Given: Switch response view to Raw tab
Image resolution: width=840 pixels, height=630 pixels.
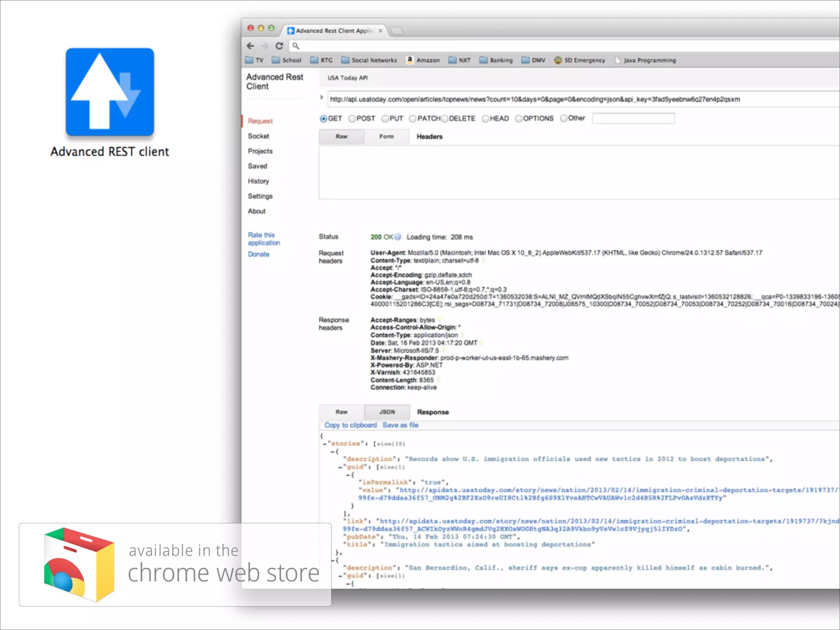Looking at the screenshot, I should click(341, 412).
